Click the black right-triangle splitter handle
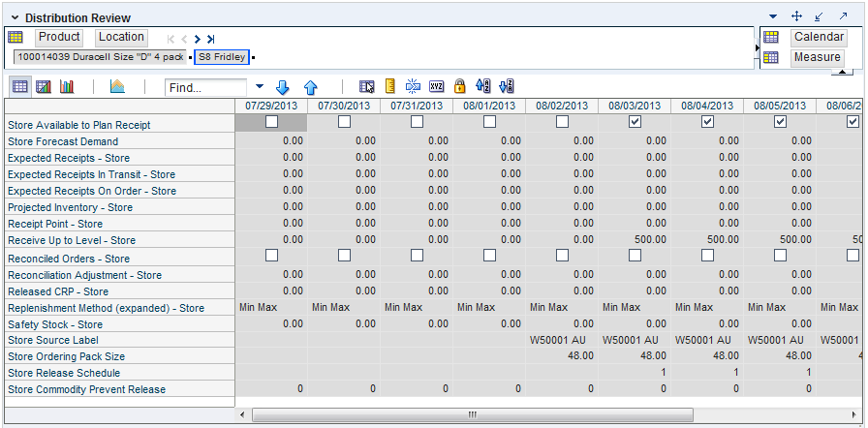This screenshot has width=868, height=428. tap(757, 48)
